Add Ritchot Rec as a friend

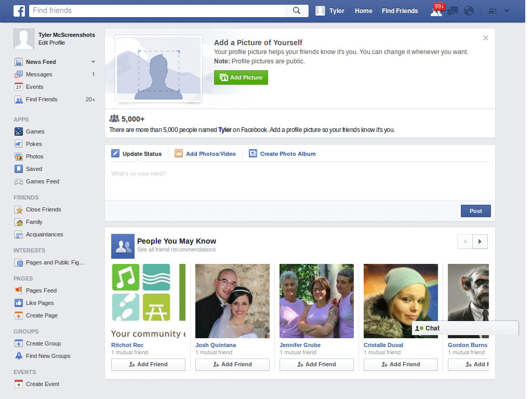[148, 364]
